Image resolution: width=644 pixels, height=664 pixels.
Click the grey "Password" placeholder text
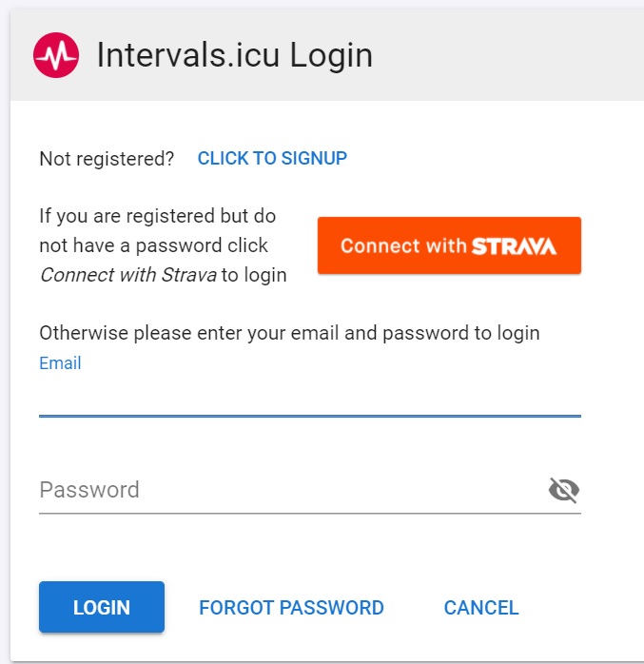coord(89,490)
